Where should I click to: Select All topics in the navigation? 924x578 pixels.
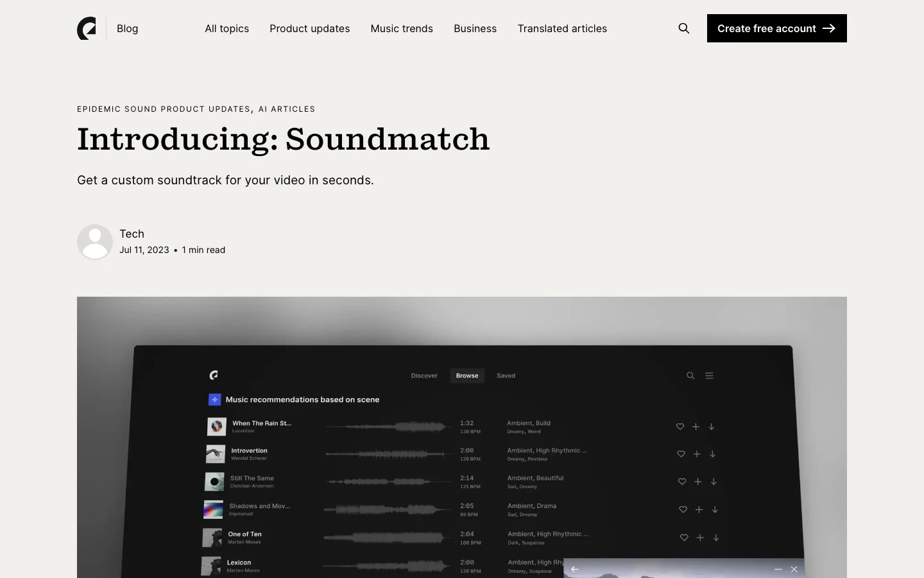[227, 28]
